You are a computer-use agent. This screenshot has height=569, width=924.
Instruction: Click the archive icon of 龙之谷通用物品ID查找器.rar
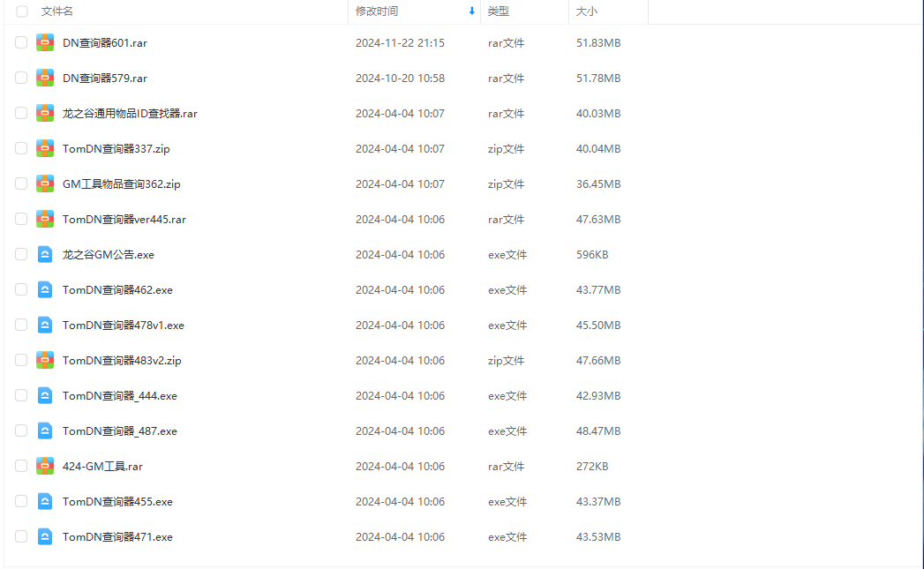point(45,113)
